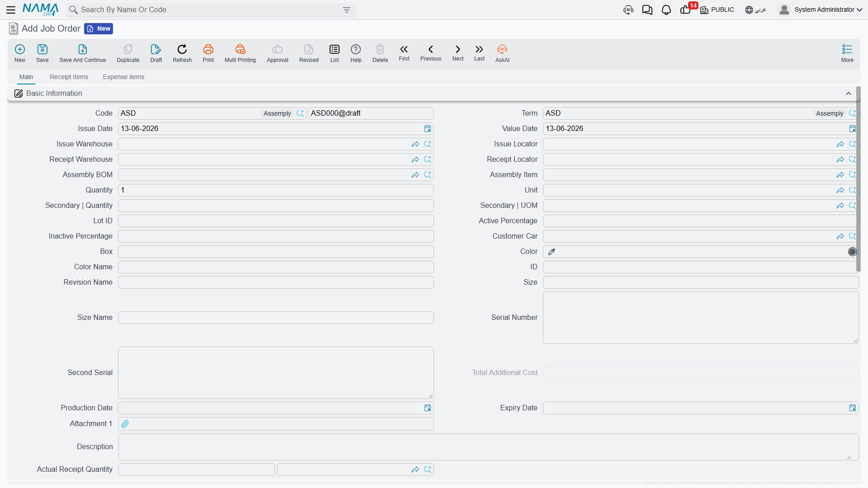868x488 pixels.
Task: Open Code book lookup search
Action: click(300, 113)
